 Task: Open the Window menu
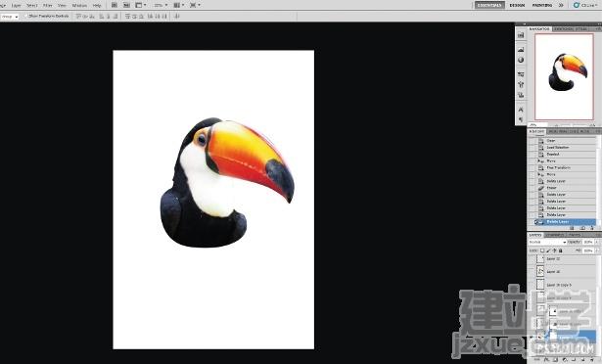click(79, 5)
